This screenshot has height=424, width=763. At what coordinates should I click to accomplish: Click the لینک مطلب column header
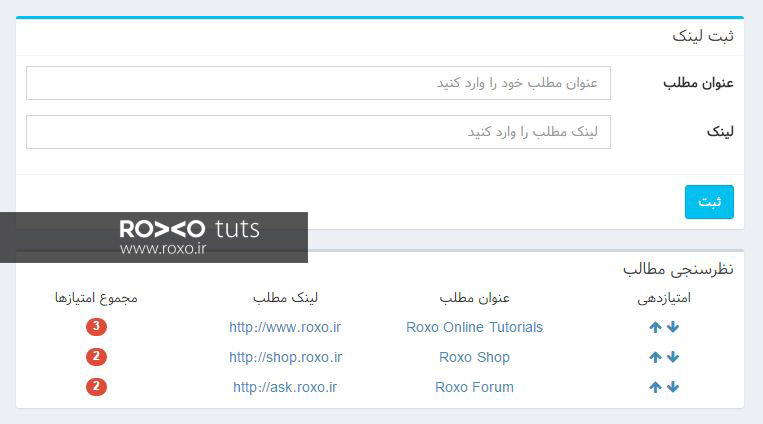285,298
